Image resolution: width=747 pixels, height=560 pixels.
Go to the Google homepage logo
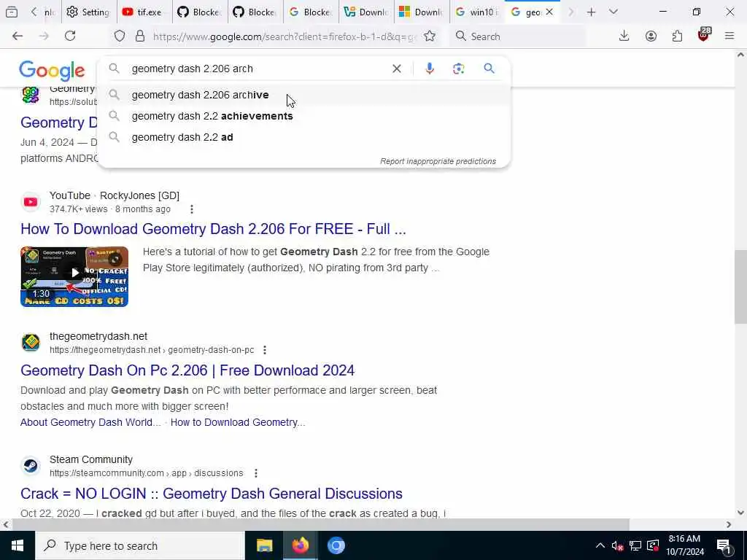click(x=52, y=71)
